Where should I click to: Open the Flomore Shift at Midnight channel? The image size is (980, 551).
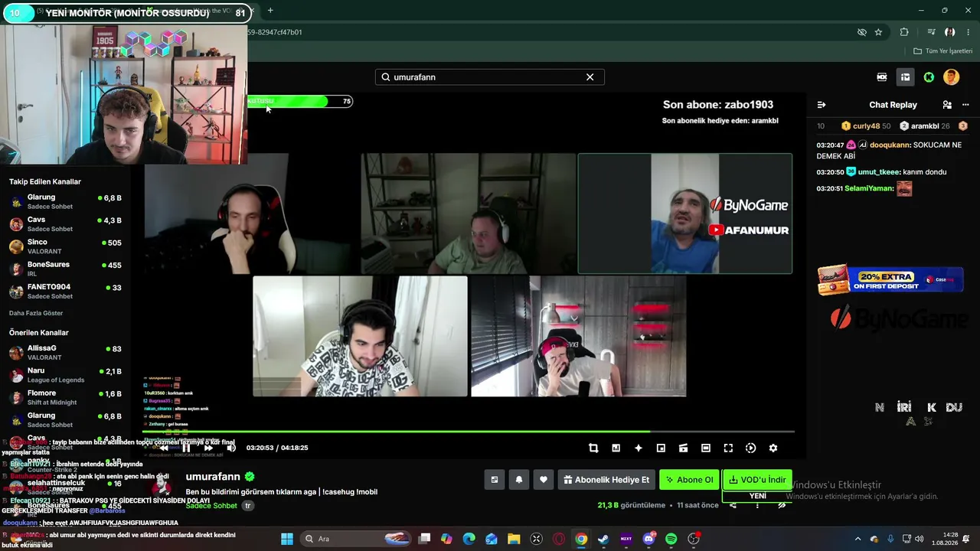tap(65, 397)
